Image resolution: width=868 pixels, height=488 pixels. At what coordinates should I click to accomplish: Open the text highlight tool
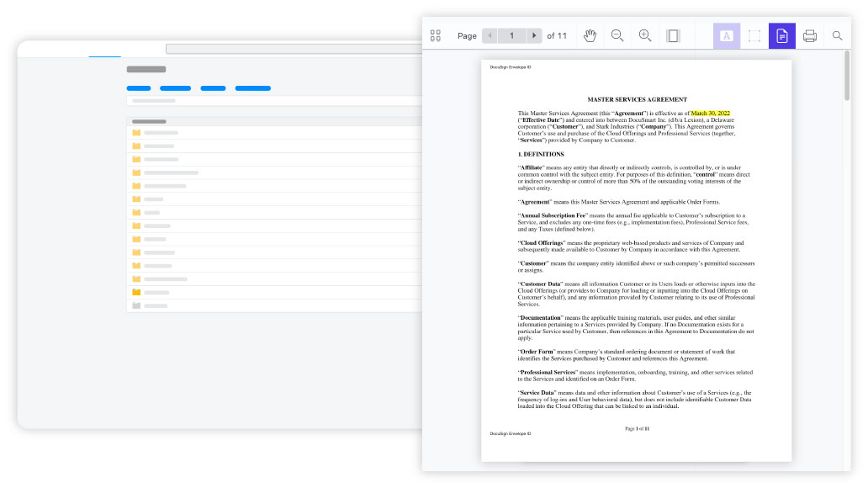pyautogui.click(x=726, y=35)
